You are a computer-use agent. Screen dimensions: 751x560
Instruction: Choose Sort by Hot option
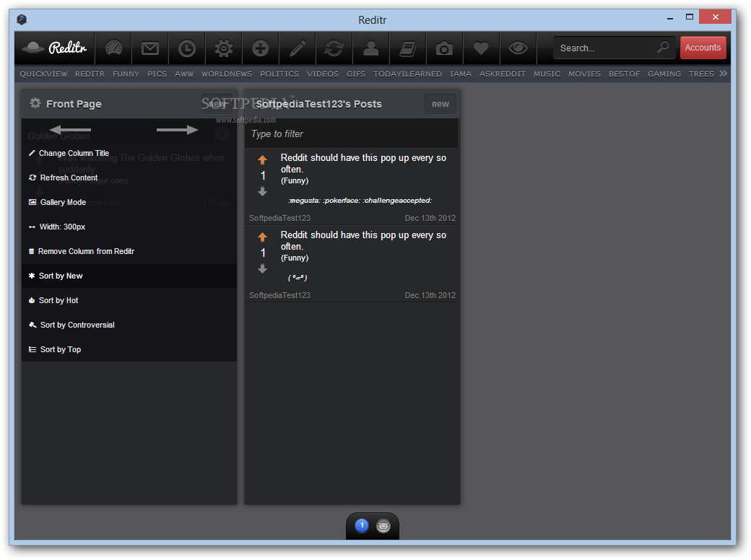click(x=129, y=300)
